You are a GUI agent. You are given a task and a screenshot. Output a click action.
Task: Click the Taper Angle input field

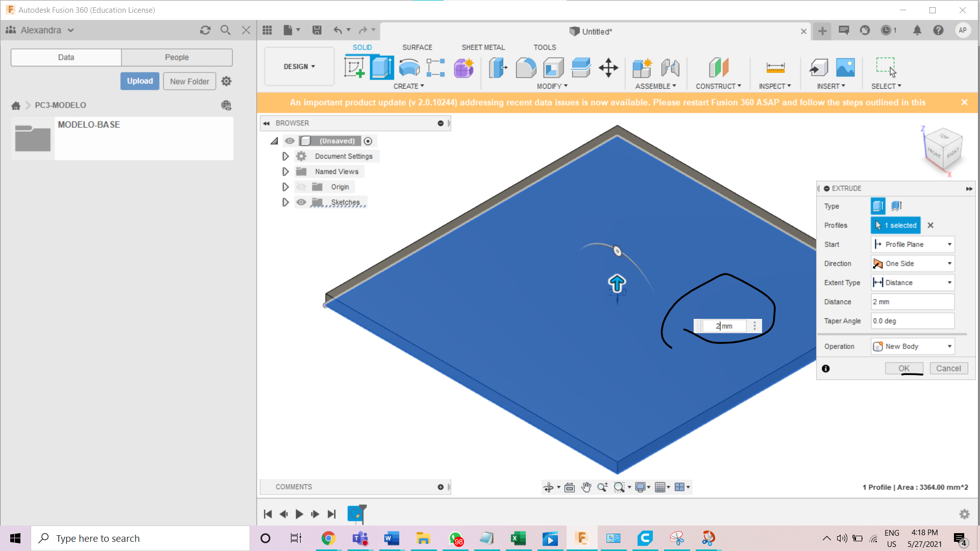tap(913, 321)
